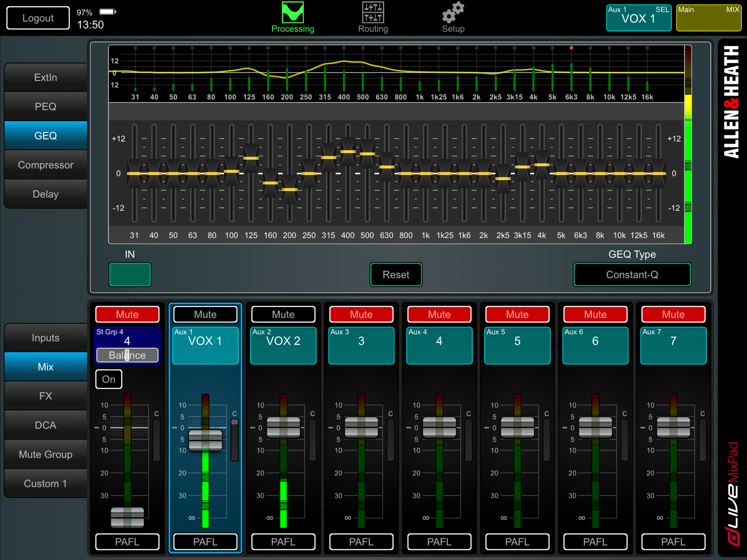Image resolution: width=747 pixels, height=560 pixels.
Task: Switch to the FX layer tab
Action: (46, 396)
